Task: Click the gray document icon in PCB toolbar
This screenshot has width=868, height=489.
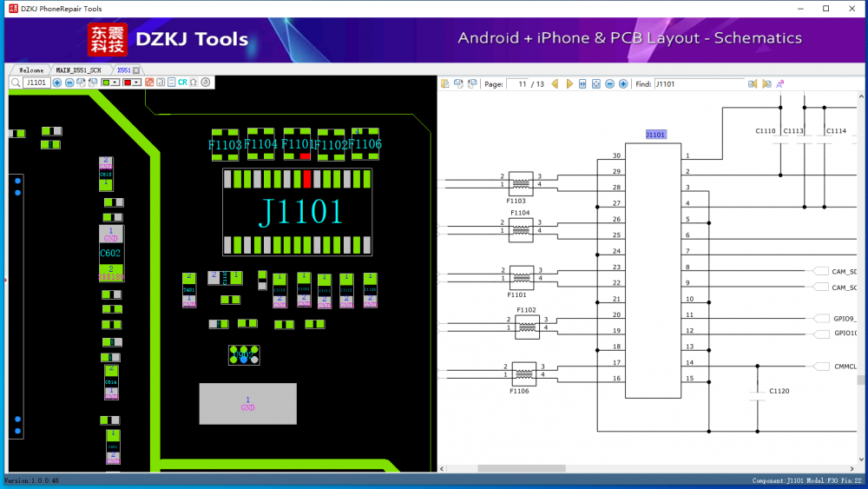Action: click(x=161, y=83)
